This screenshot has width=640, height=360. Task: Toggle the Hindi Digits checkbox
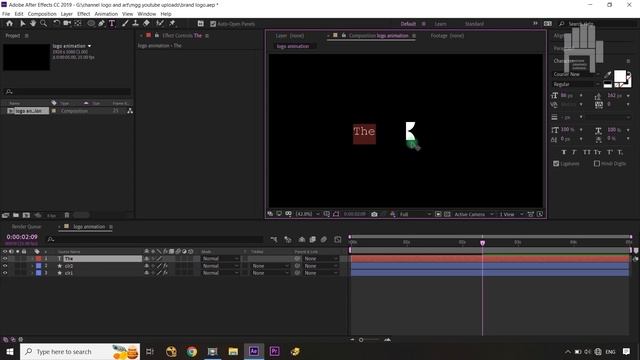[x=597, y=164]
